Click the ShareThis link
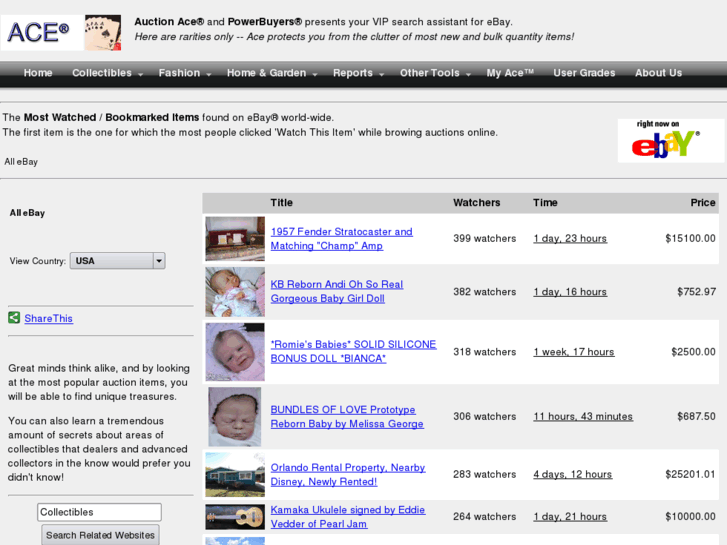727x545 pixels. 49,318
